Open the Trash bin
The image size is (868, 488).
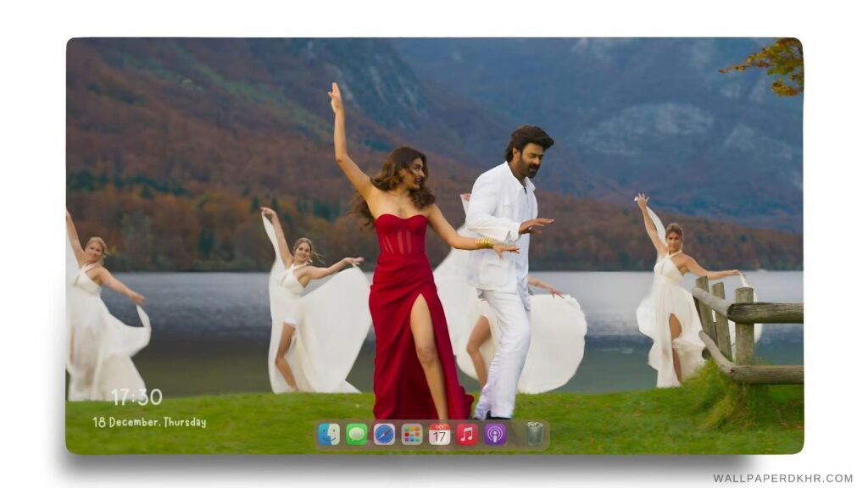(x=532, y=432)
